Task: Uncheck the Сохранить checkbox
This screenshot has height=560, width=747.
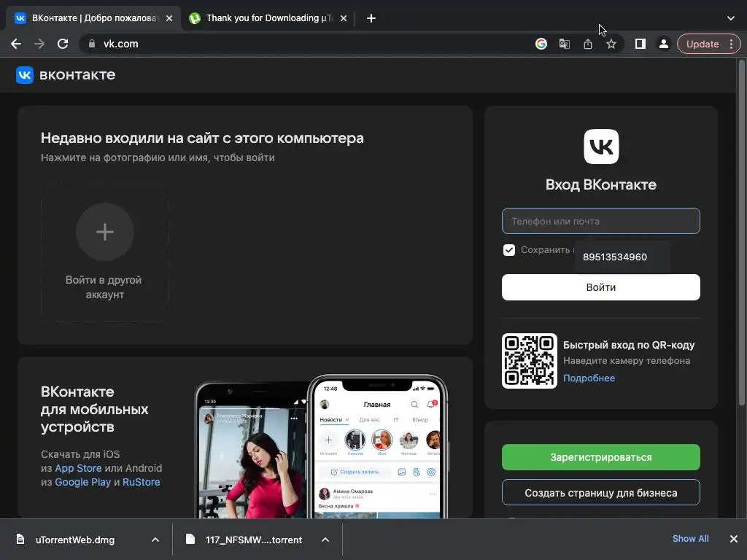Action: (508, 250)
